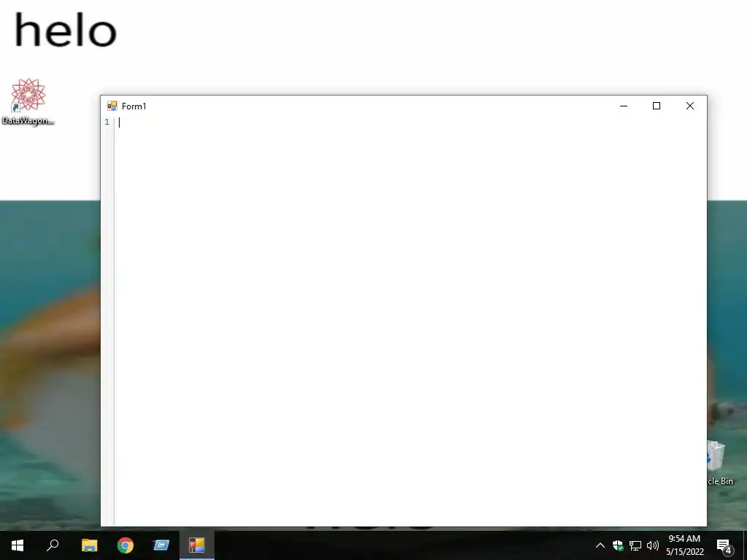Select the Recycle Bin desktop icon

click(x=720, y=463)
